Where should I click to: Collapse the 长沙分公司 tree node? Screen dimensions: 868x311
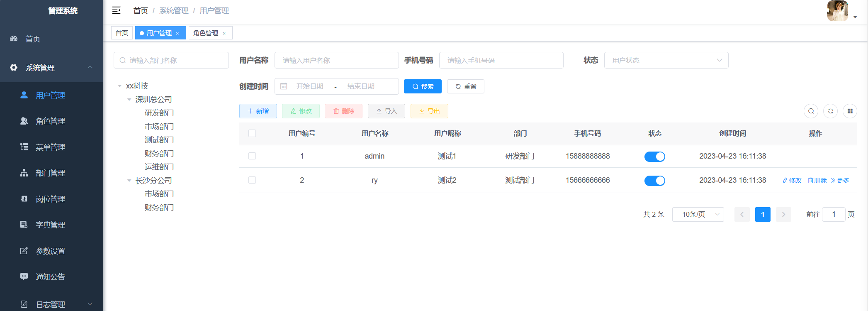pos(129,181)
